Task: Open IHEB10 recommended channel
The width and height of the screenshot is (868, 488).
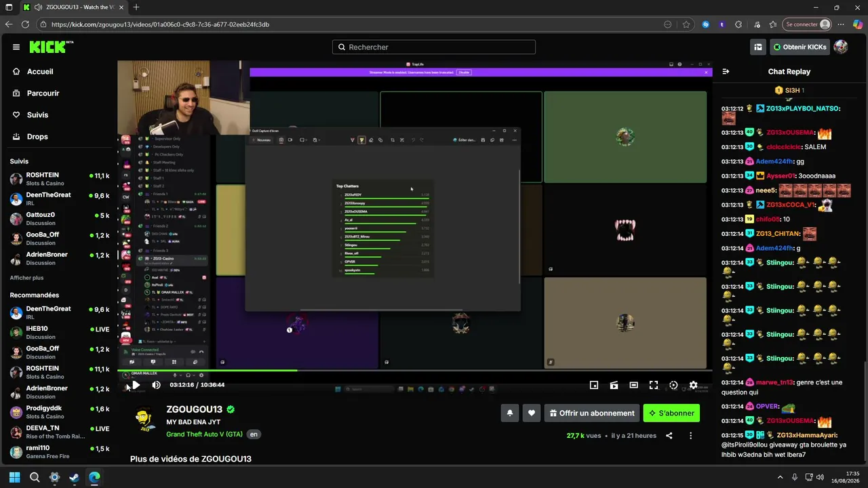Action: tap(59, 333)
